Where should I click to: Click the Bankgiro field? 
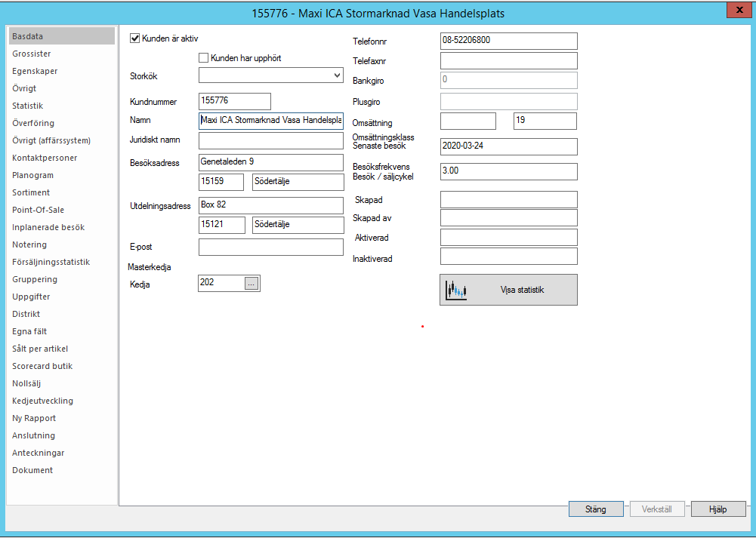[x=509, y=80]
